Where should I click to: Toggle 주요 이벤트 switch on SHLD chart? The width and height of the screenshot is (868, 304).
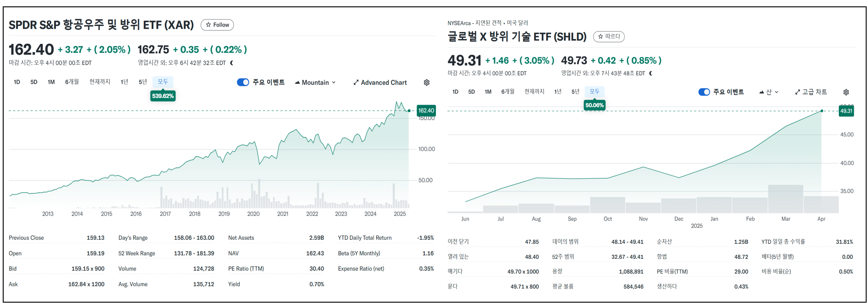tap(704, 92)
